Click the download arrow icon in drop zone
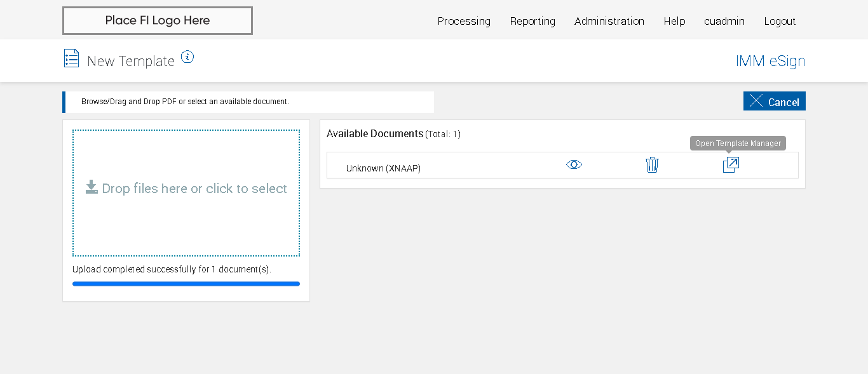The image size is (868, 374). coord(92,187)
